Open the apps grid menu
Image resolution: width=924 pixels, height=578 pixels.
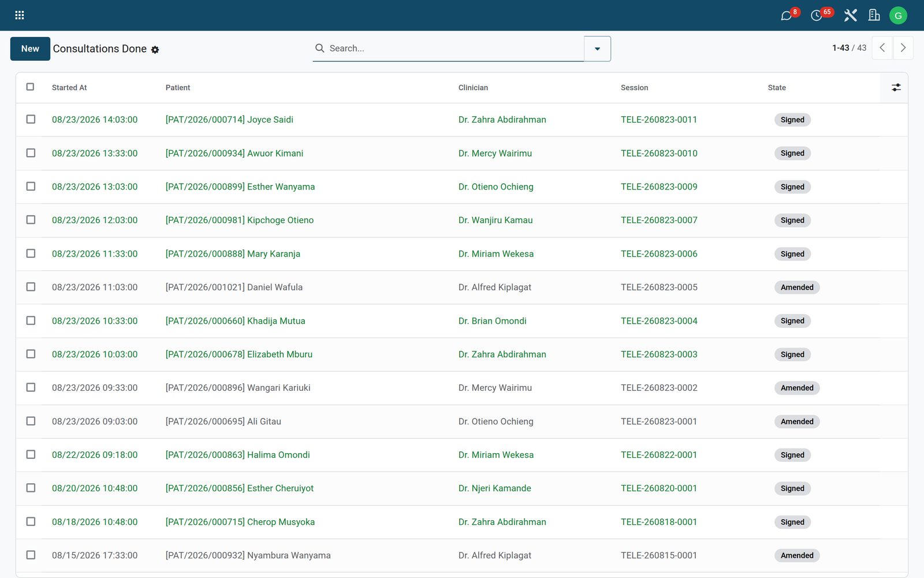tap(20, 15)
